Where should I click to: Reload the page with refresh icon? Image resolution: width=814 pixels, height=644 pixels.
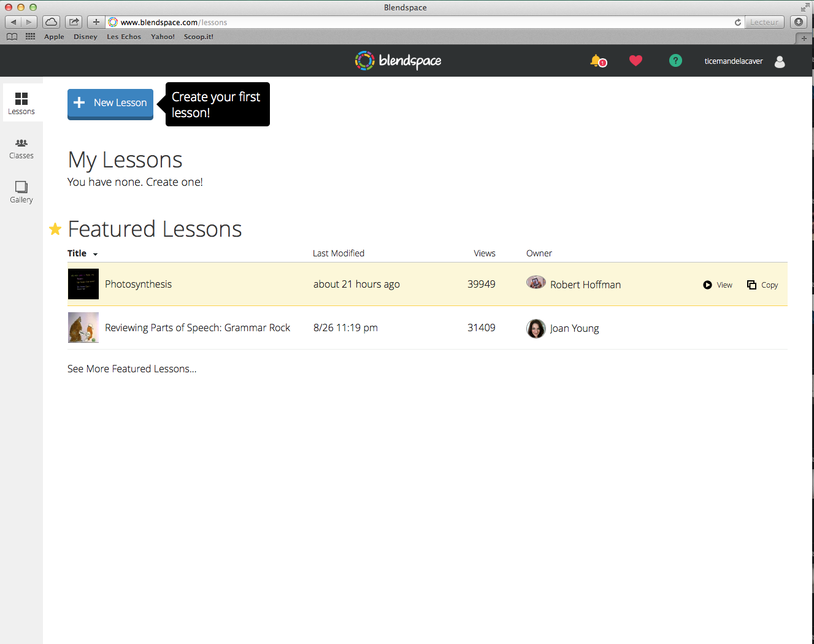tap(738, 22)
